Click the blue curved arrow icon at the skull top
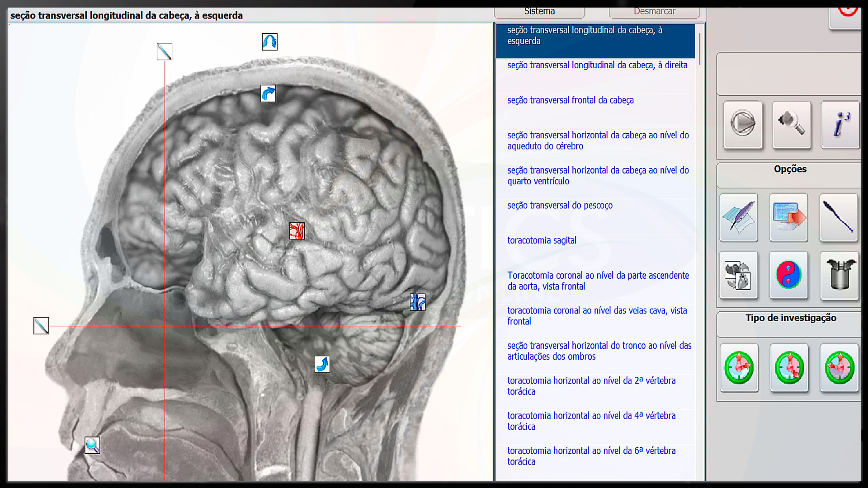The width and height of the screenshot is (868, 488). [268, 94]
